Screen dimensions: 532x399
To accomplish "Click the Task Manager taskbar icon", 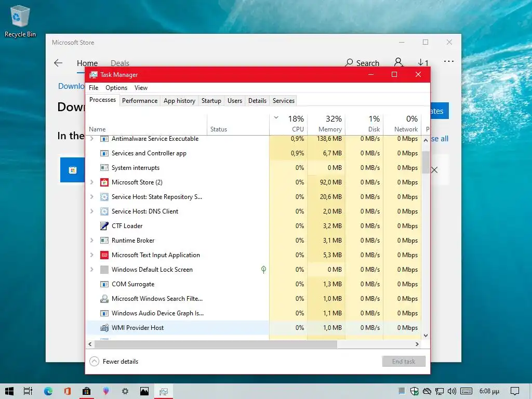I will click(x=164, y=391).
